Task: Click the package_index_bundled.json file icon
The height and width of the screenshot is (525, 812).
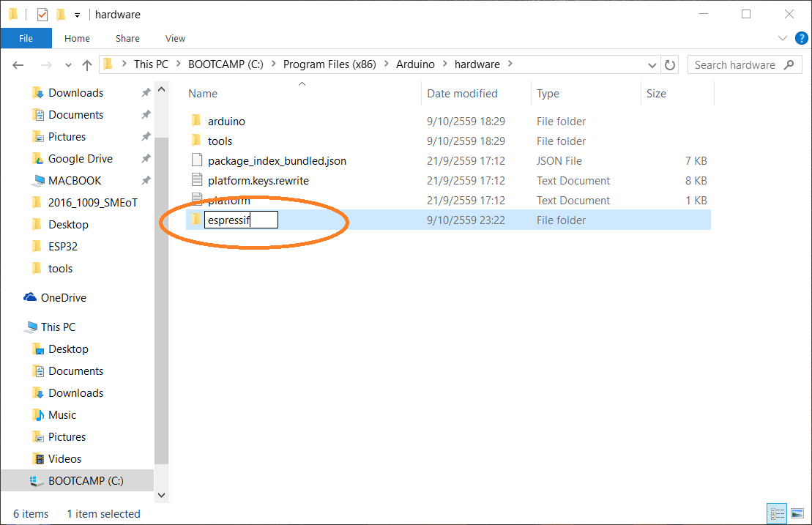Action: [197, 160]
